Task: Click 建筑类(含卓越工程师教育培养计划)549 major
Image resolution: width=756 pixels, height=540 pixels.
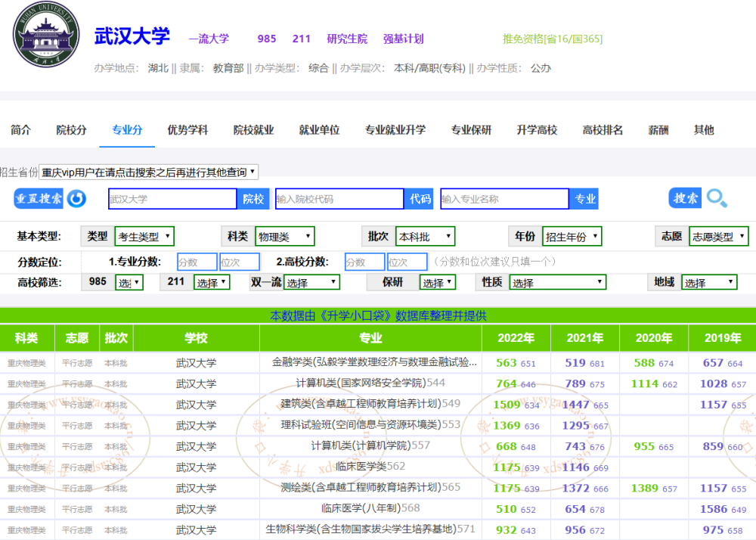Action: click(370, 404)
